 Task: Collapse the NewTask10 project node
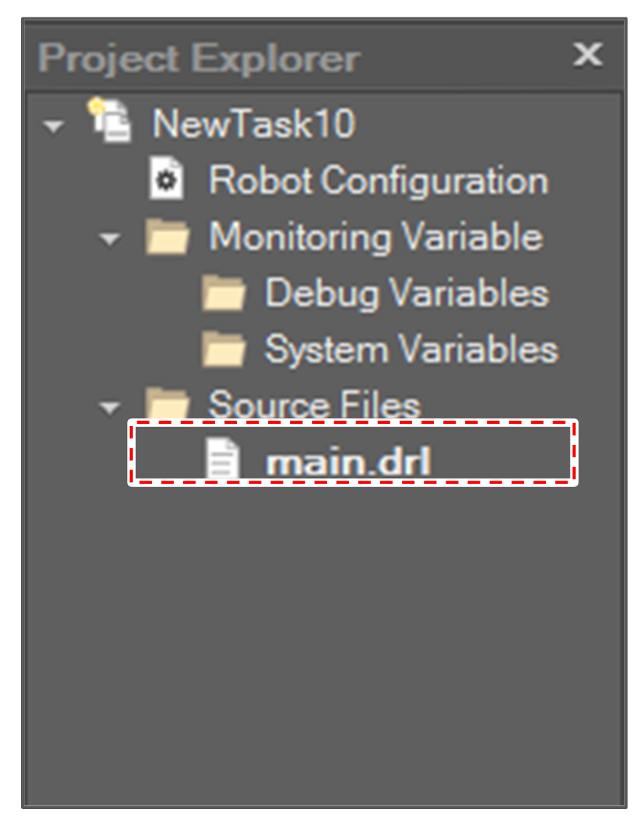52,126
